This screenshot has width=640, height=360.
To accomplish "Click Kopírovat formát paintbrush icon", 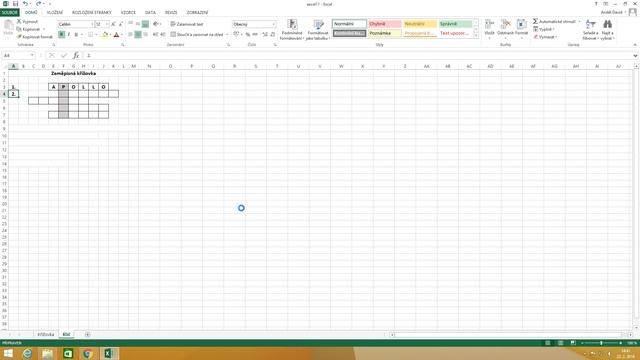I will [19, 37].
